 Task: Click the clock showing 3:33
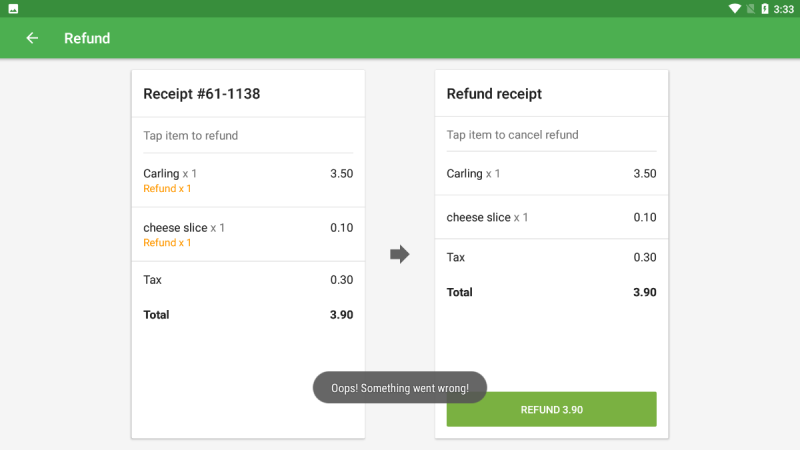pos(783,9)
